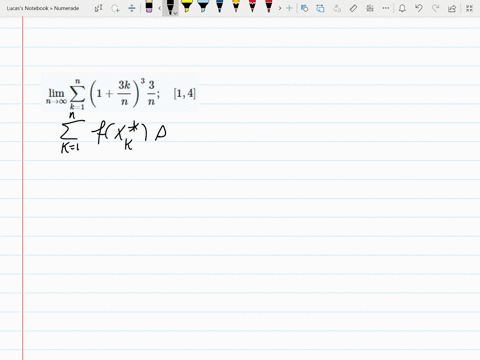Image resolution: width=480 pixels, height=360 pixels.
Task: Select the active black pen
Action: click(x=170, y=7)
